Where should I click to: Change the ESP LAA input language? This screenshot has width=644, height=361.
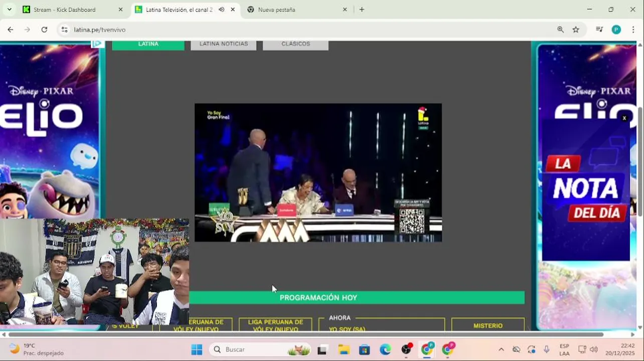point(564,349)
